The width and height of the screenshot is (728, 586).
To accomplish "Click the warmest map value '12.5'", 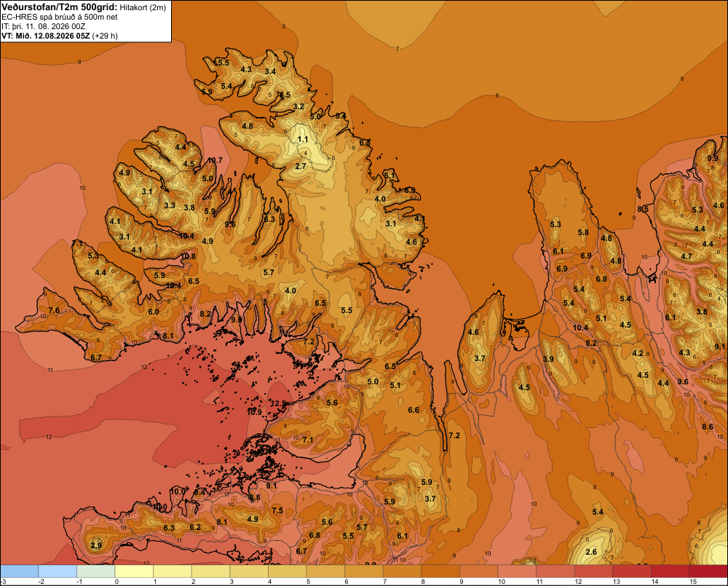I will point(277,403).
